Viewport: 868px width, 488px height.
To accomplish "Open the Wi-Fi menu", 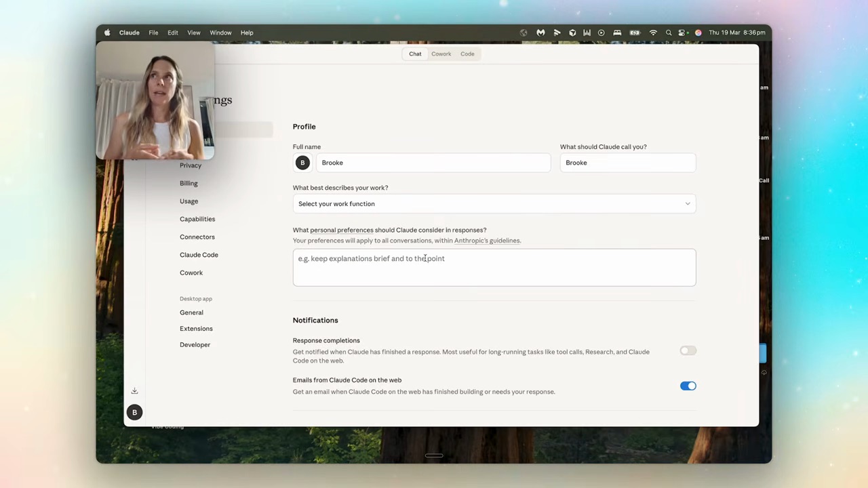I will point(653,33).
